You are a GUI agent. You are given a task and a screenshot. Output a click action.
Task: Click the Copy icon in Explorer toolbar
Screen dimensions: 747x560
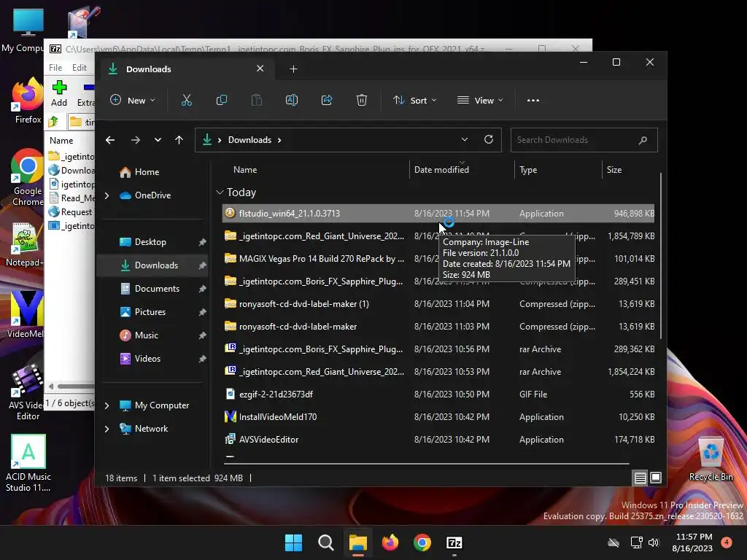click(x=222, y=100)
